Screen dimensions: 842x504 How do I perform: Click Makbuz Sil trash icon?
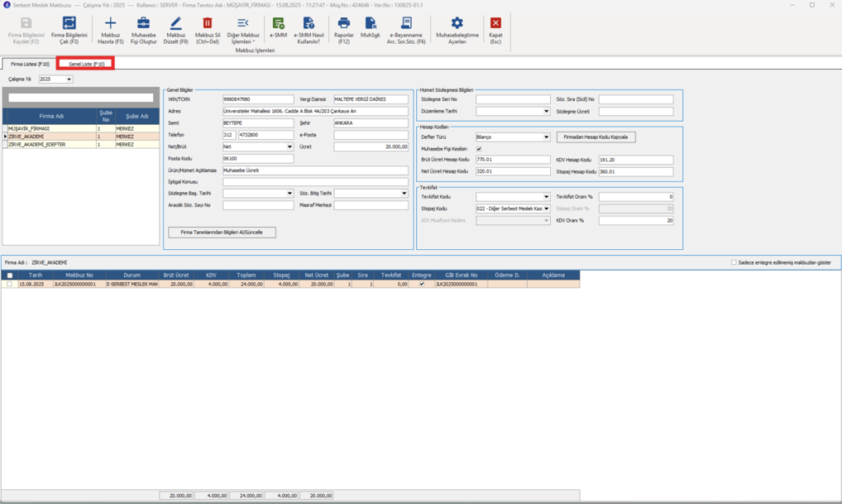click(x=207, y=23)
